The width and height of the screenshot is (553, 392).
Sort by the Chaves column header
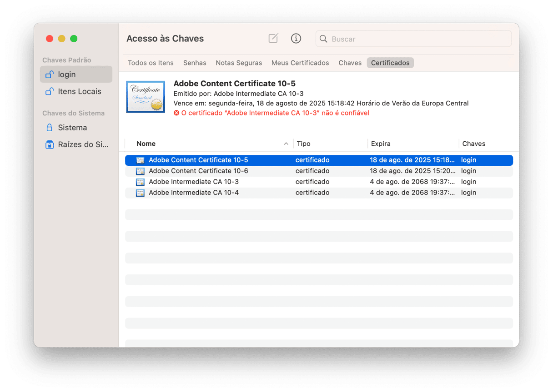[486, 144]
